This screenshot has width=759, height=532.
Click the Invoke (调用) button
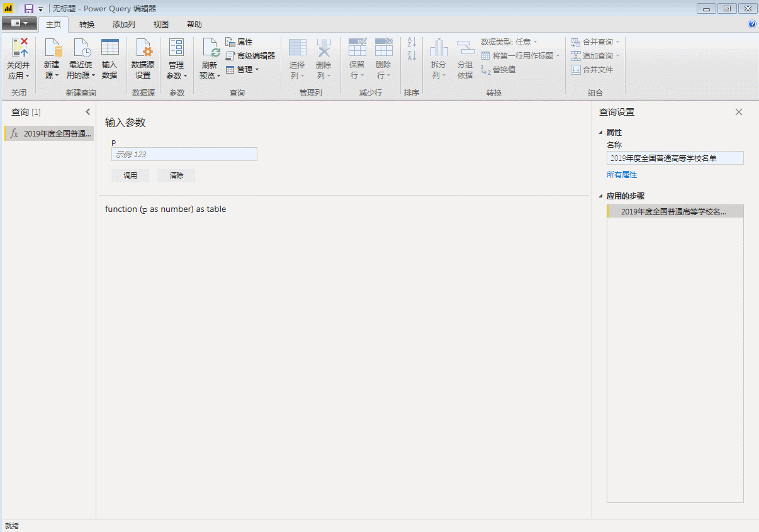pyautogui.click(x=130, y=175)
